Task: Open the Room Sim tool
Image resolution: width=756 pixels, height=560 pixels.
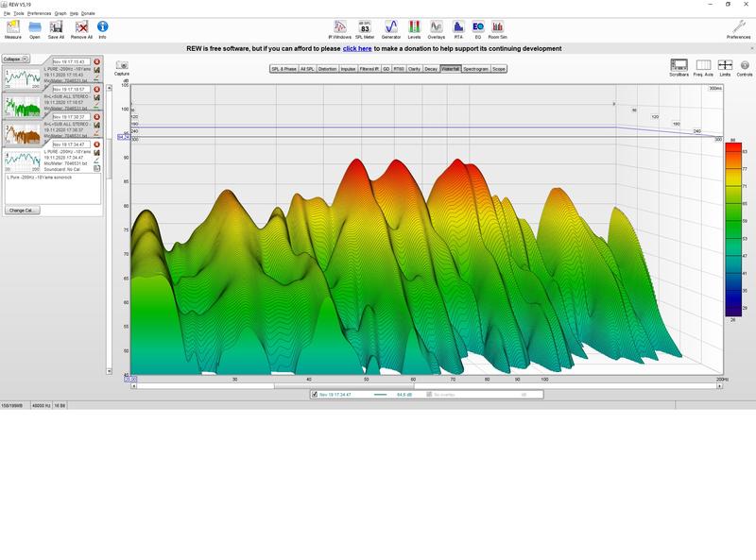Action: coord(497,29)
